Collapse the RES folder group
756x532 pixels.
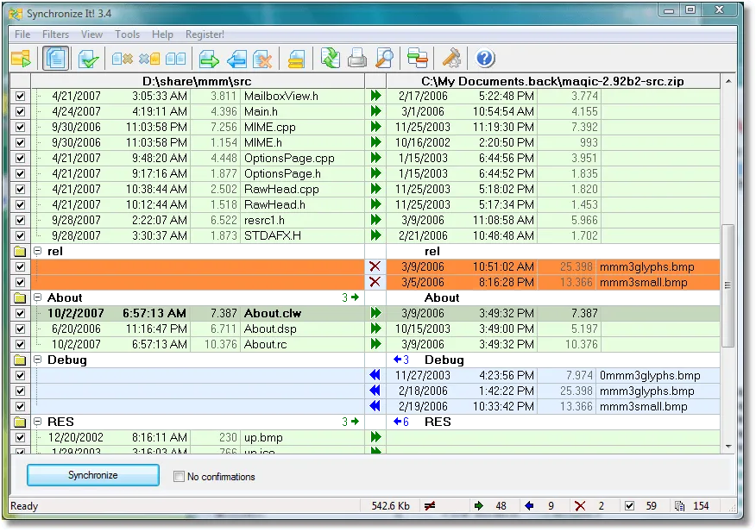(x=38, y=422)
